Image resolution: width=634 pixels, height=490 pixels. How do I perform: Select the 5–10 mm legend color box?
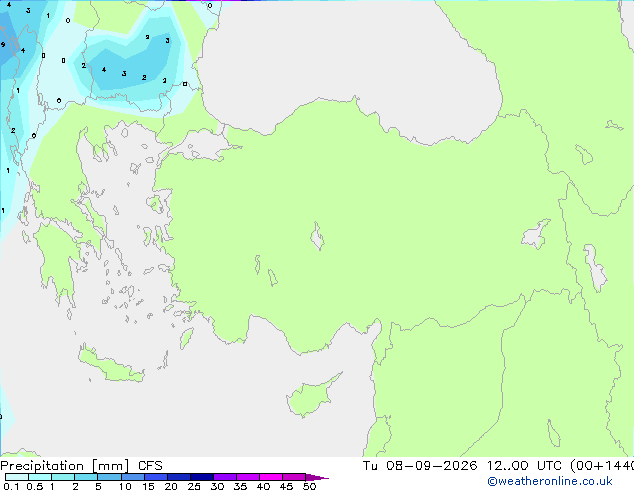(x=109, y=477)
